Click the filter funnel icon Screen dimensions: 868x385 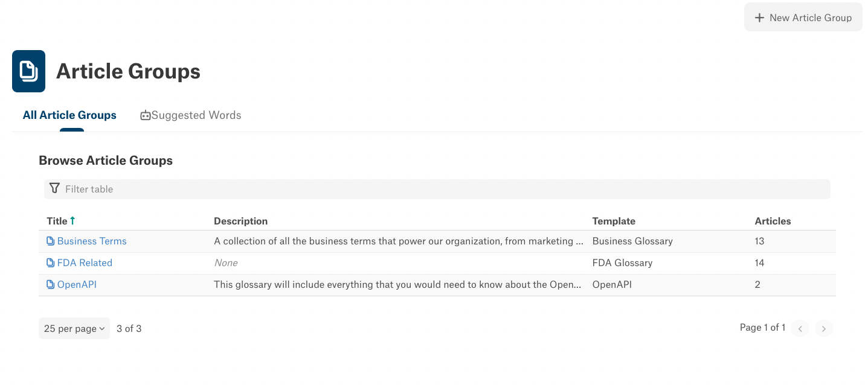coord(54,189)
